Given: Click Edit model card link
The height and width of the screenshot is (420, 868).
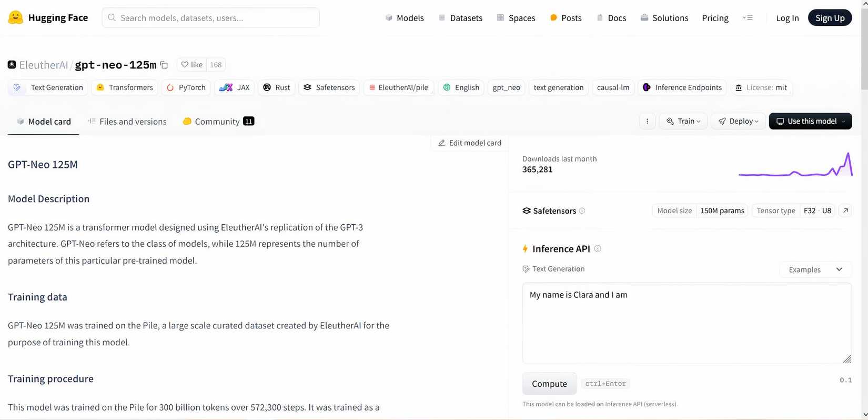Looking at the screenshot, I should pyautogui.click(x=470, y=143).
